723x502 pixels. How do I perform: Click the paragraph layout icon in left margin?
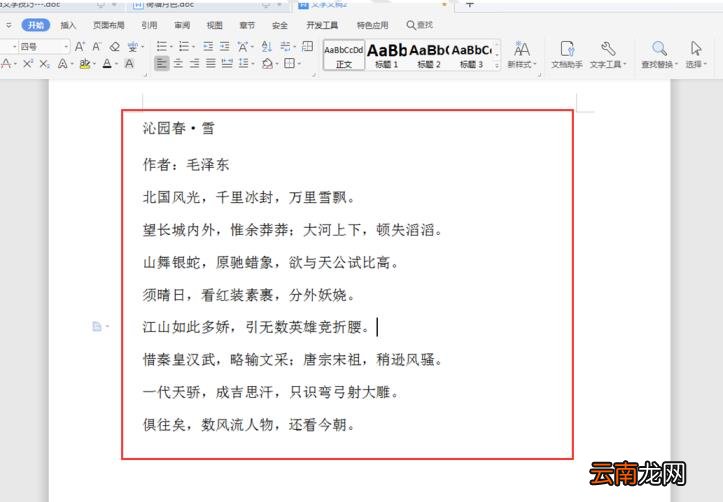(x=97, y=327)
